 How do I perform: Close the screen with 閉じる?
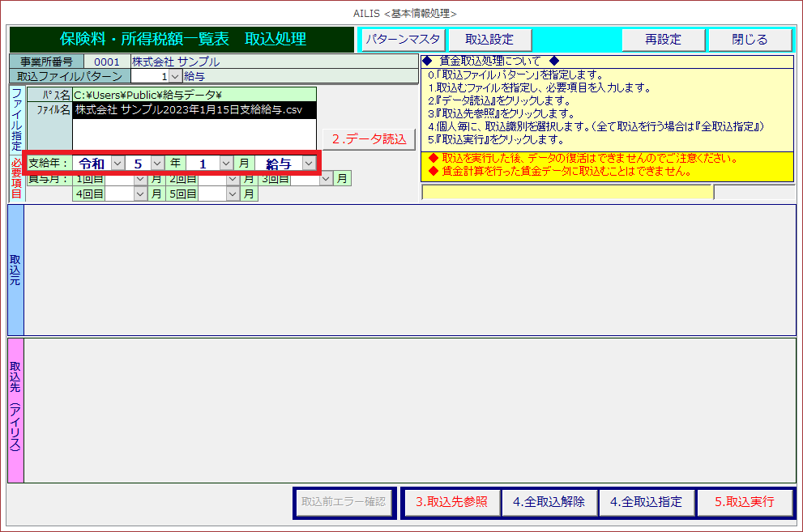pos(750,39)
